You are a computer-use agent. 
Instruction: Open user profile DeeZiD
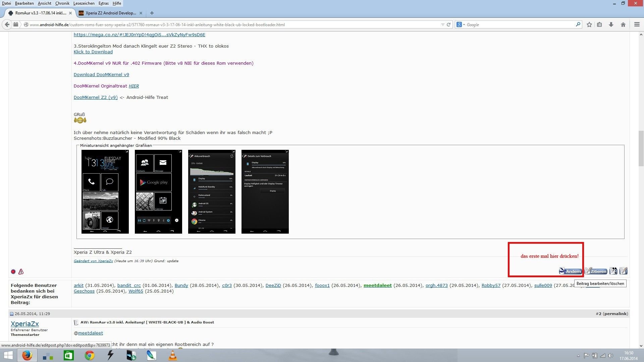pos(273,286)
